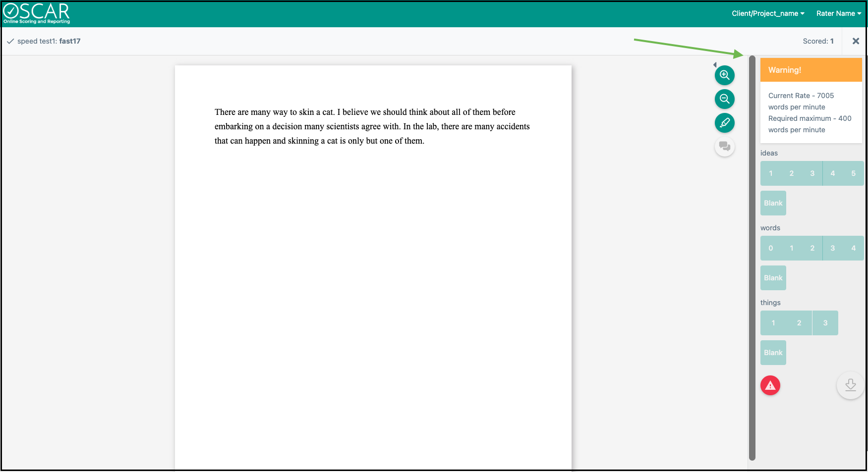
Task: Select the highlighter pen tool
Action: pyautogui.click(x=724, y=123)
